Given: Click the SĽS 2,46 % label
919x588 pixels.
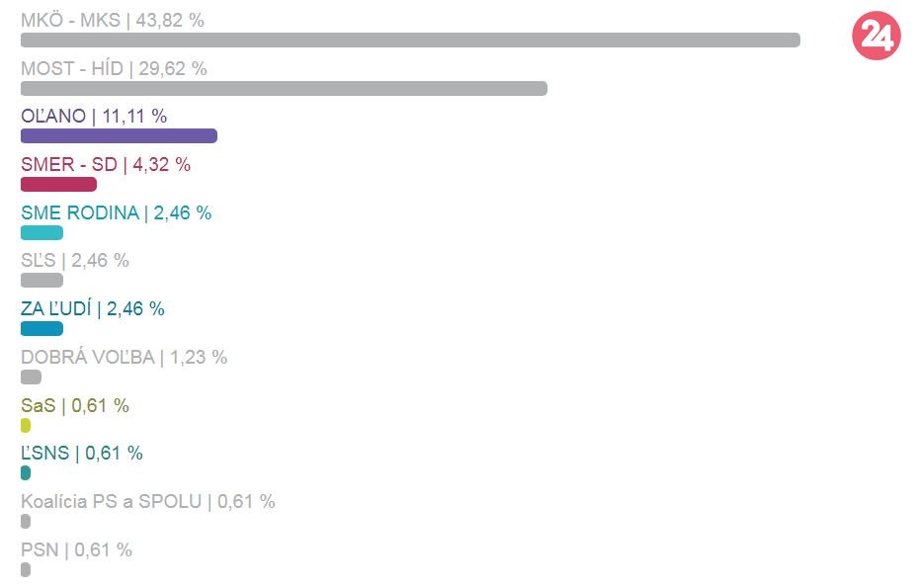Looking at the screenshot, I should [74, 261].
